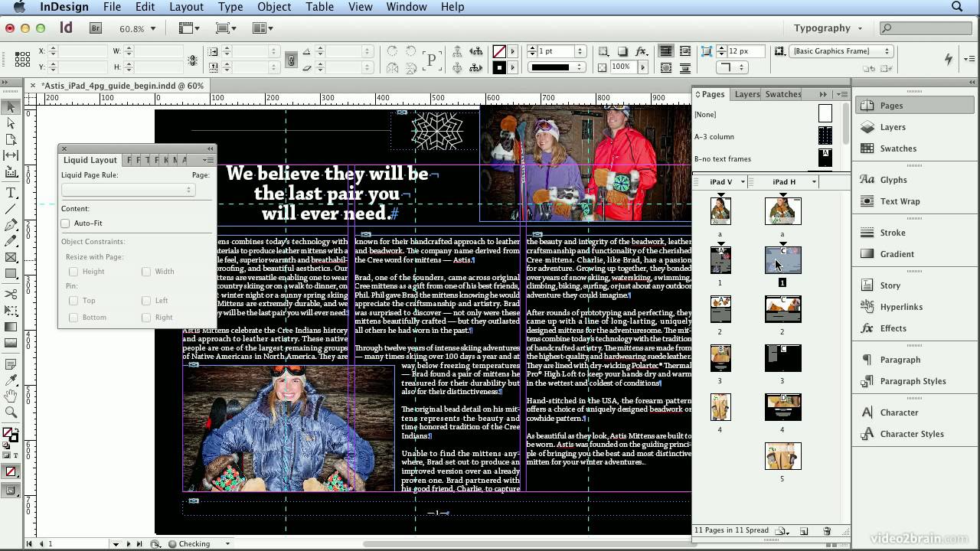The height and width of the screenshot is (551, 980).
Task: Select the A-3 column master page
Action: tap(763, 136)
